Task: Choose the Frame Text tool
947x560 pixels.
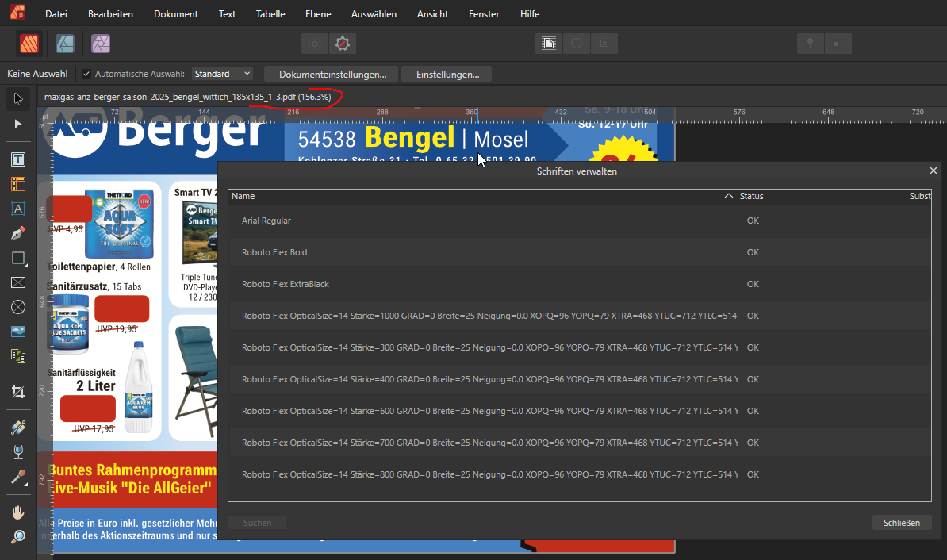Action: pos(18,159)
